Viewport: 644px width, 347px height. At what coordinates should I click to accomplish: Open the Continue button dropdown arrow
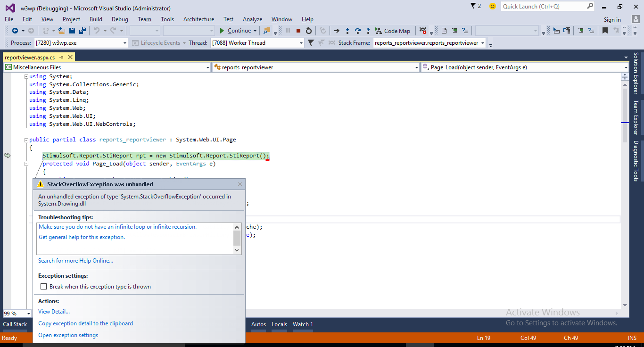[x=255, y=31]
